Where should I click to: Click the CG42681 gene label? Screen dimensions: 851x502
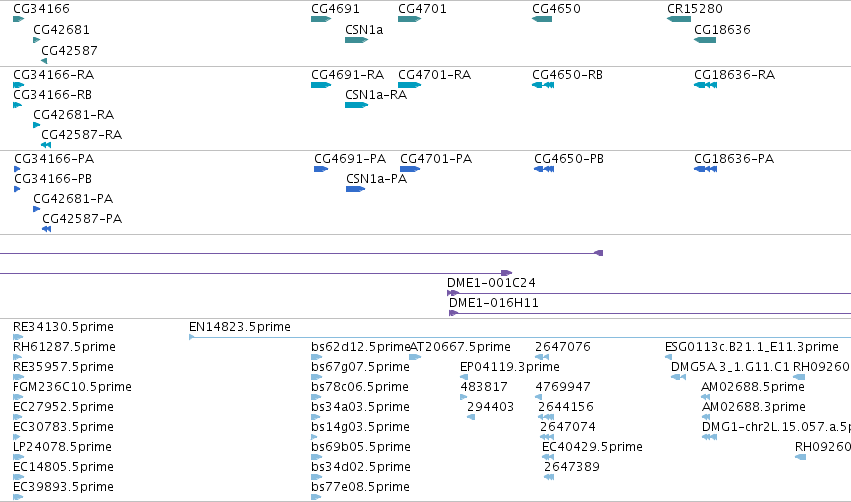pyautogui.click(x=61, y=30)
